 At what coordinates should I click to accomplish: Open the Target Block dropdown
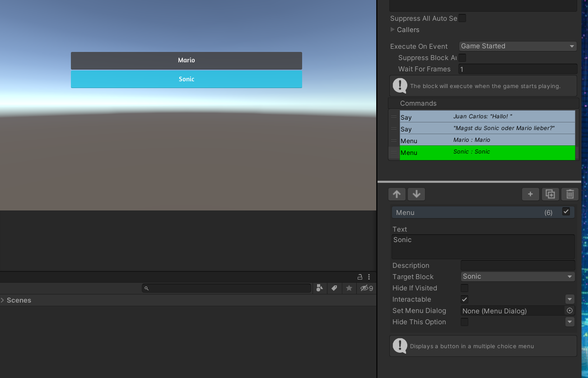[518, 276]
